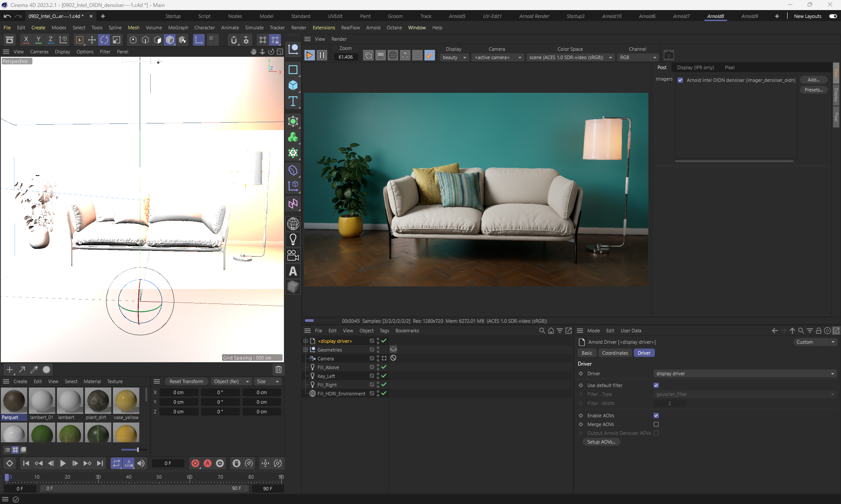Open the Color Space dropdown
The image size is (841, 504).
click(570, 57)
